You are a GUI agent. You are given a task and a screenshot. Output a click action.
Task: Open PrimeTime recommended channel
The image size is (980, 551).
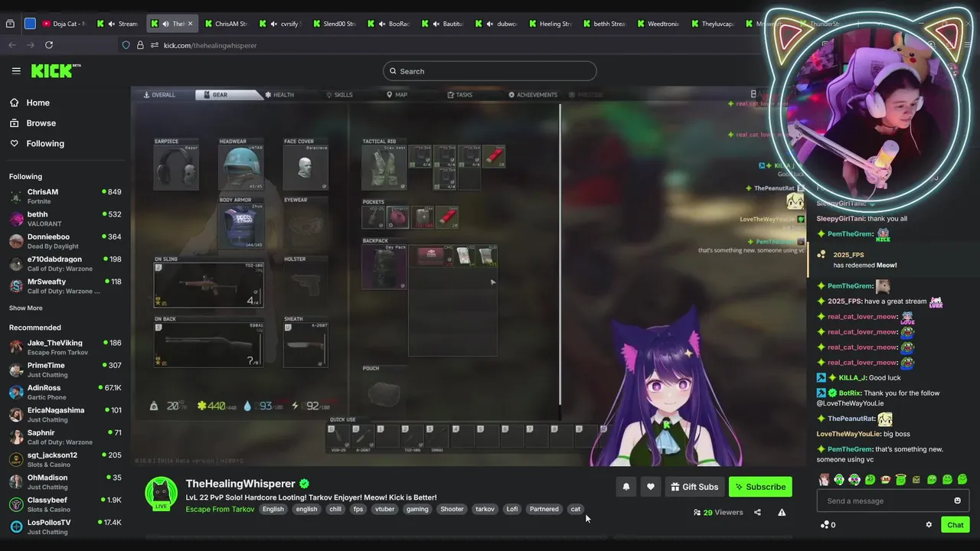[x=65, y=370]
